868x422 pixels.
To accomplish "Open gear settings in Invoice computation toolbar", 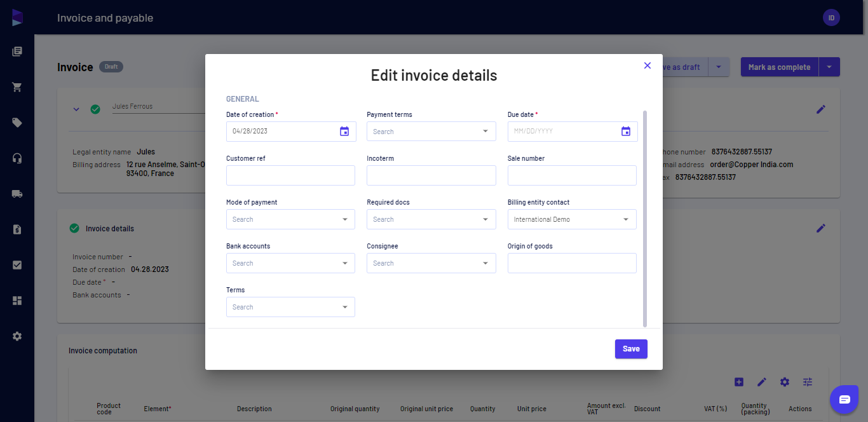I will coord(785,382).
